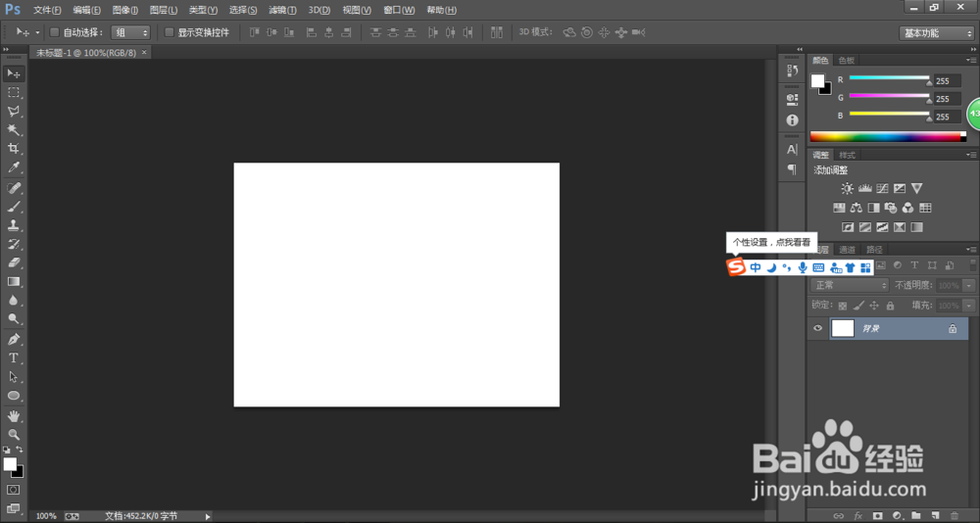Click the 背景 layer thumbnail
The width and height of the screenshot is (980, 523).
(x=843, y=328)
